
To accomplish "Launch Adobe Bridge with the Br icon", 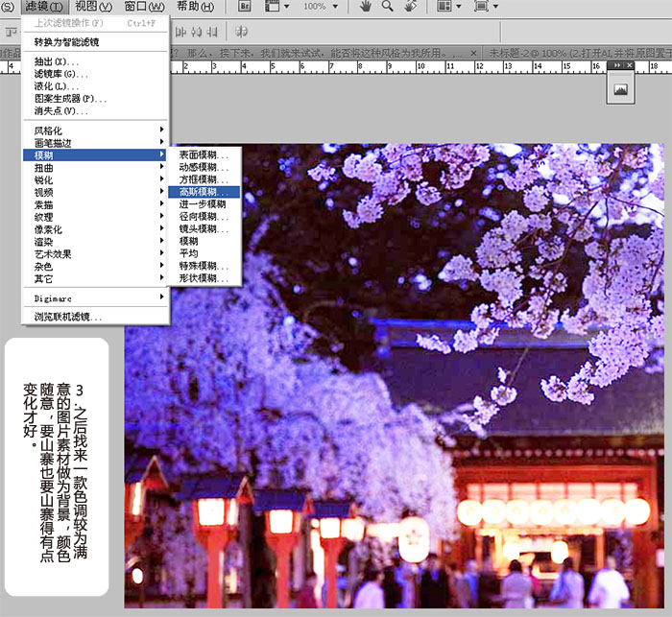I will pyautogui.click(x=246, y=7).
